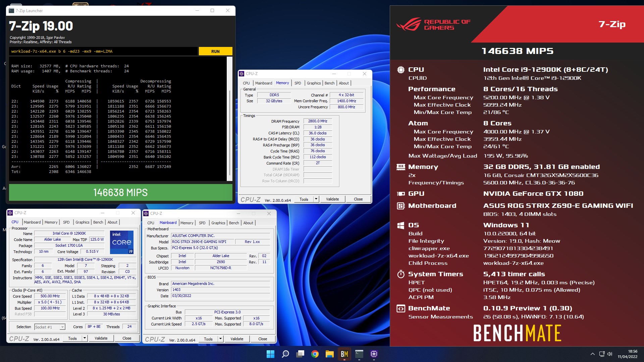Click Validate in Mainboard CPU-Z window
This screenshot has height=362, width=644.
(237, 339)
